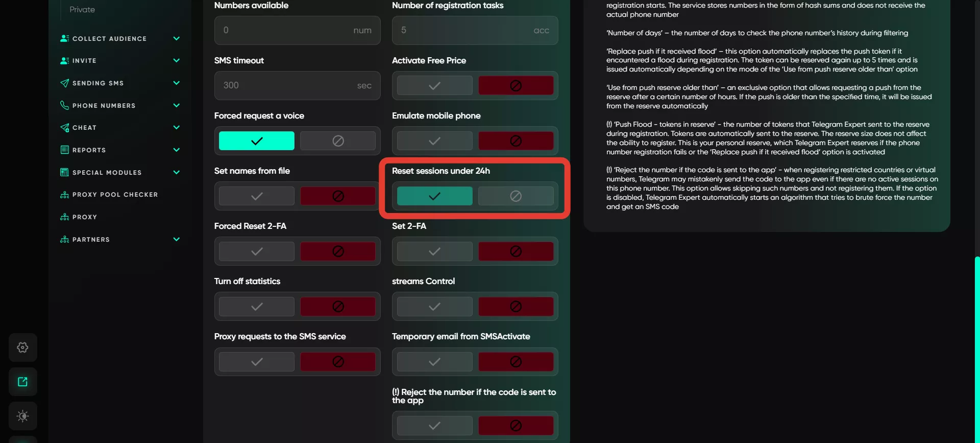Open the Proxy menu item
This screenshot has height=443, width=980.
pyautogui.click(x=85, y=217)
